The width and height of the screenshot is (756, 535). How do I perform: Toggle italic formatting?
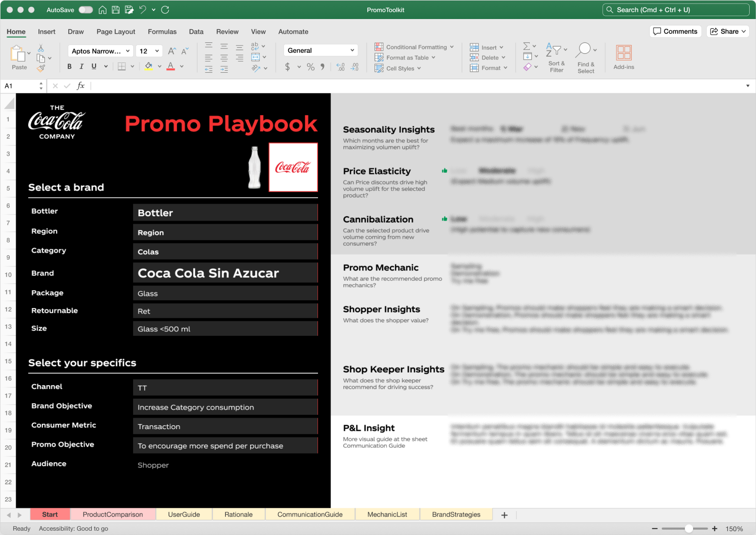[x=81, y=66]
